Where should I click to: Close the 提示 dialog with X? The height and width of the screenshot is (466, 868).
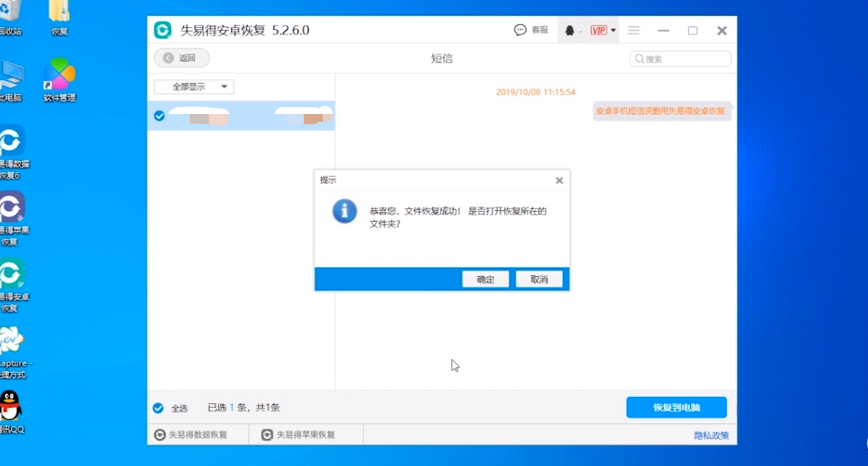pos(559,180)
